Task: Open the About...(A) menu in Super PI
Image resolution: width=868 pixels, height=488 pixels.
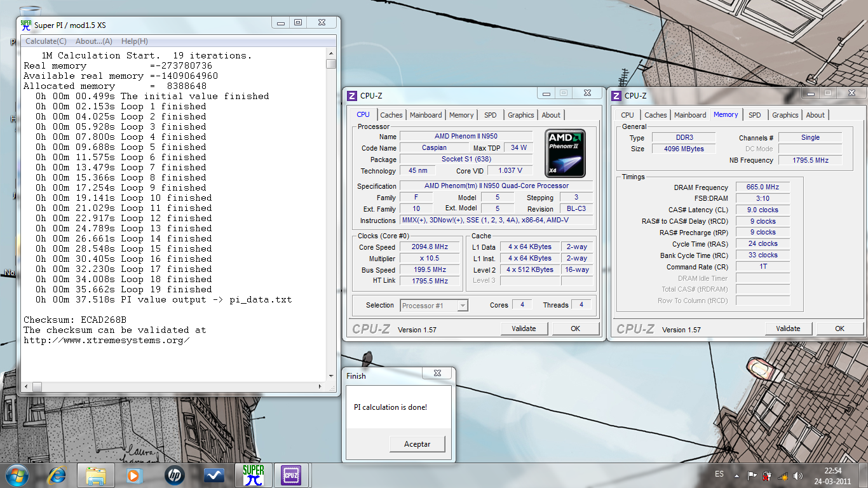Action: 94,41
